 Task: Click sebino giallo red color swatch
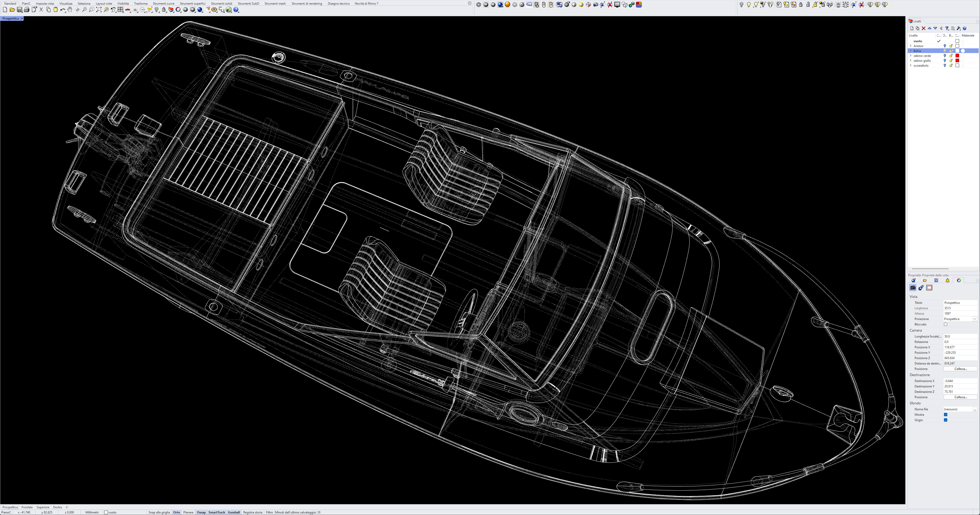(958, 61)
